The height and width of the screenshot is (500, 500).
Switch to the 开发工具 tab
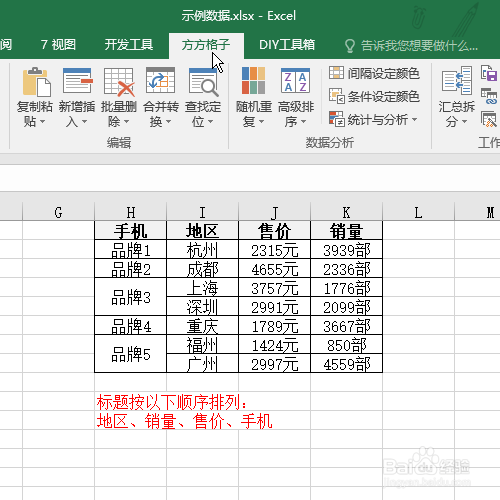point(129,45)
